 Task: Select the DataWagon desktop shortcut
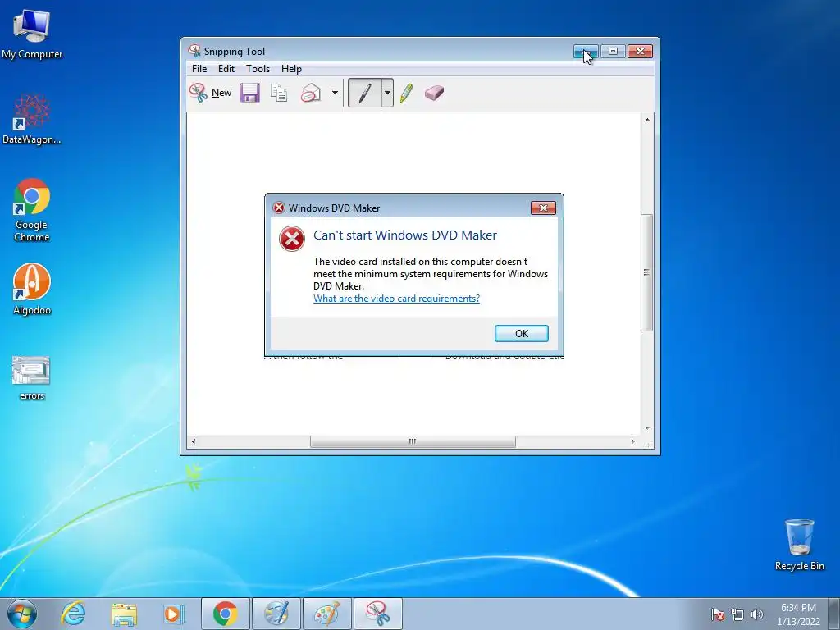coord(32,119)
